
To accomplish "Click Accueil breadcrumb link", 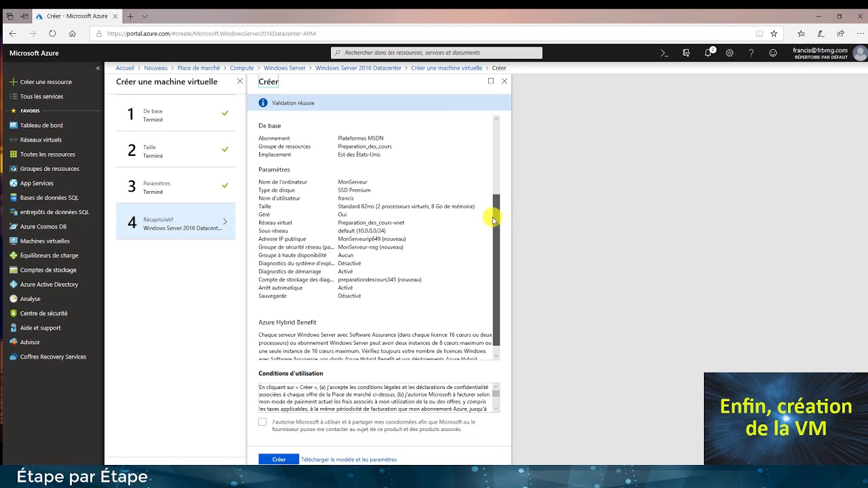I will pos(125,68).
